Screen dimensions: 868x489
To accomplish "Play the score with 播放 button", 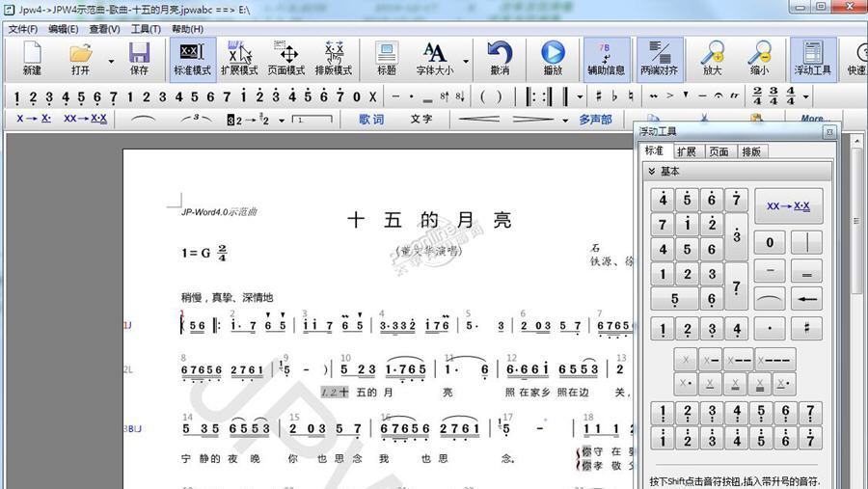I will (x=553, y=59).
